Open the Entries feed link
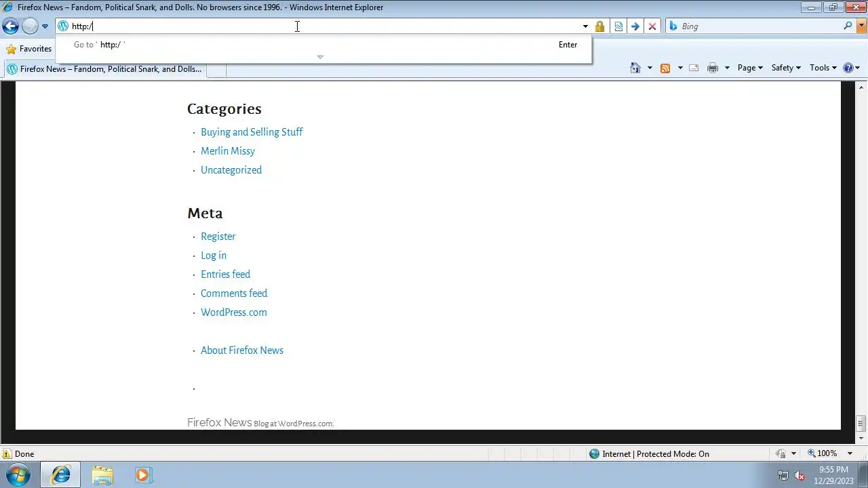Viewport: 868px width, 488px height. tap(226, 274)
